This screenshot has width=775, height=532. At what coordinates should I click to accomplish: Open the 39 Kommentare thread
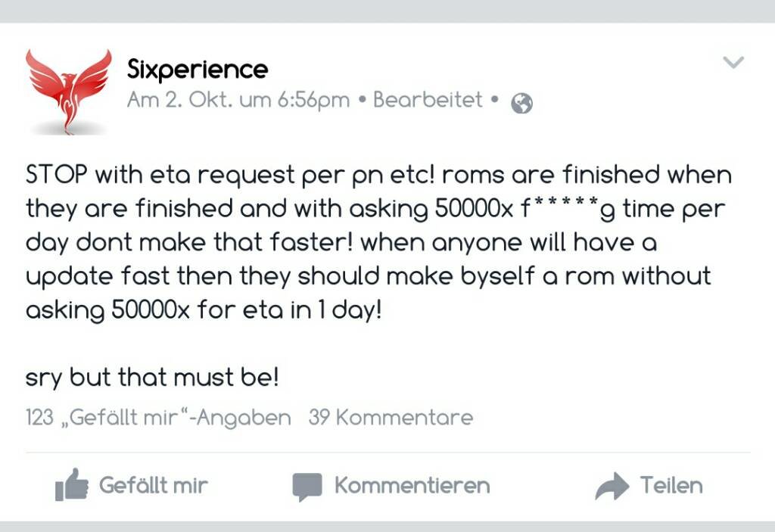click(x=391, y=418)
